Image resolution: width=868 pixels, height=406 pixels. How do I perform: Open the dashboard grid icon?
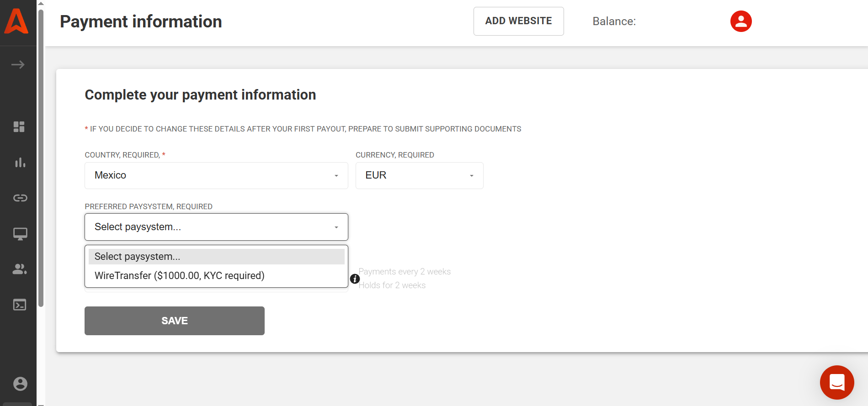(19, 127)
